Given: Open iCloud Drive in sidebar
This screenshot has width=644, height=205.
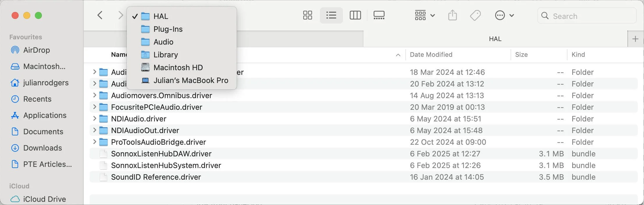Looking at the screenshot, I should point(38,199).
